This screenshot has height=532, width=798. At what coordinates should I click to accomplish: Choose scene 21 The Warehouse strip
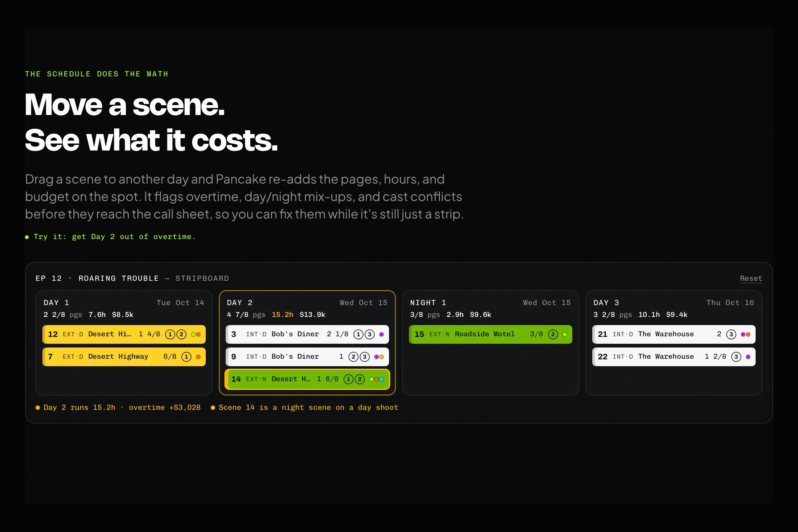tap(674, 334)
